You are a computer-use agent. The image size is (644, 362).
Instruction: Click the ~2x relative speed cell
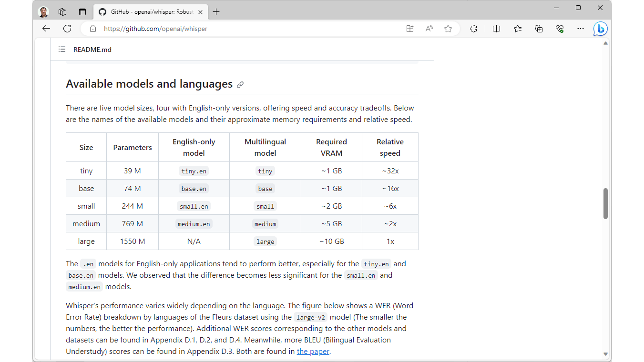click(x=390, y=224)
